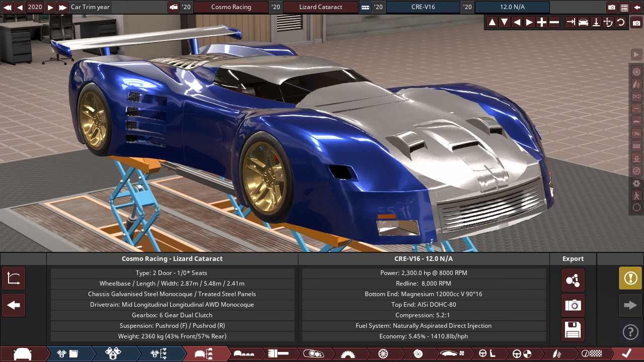644x362 pixels.
Task: Go back with the top-right arrow
Action: pos(636,7)
